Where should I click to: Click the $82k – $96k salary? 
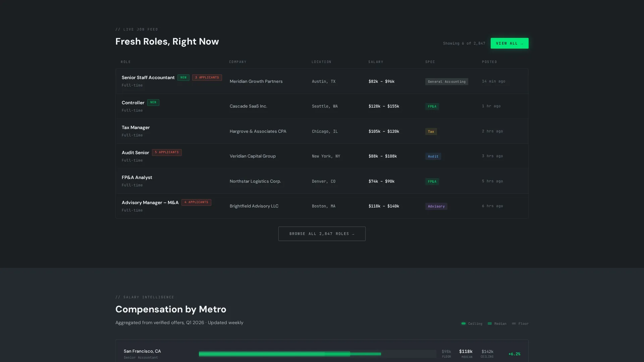pyautogui.click(x=381, y=81)
